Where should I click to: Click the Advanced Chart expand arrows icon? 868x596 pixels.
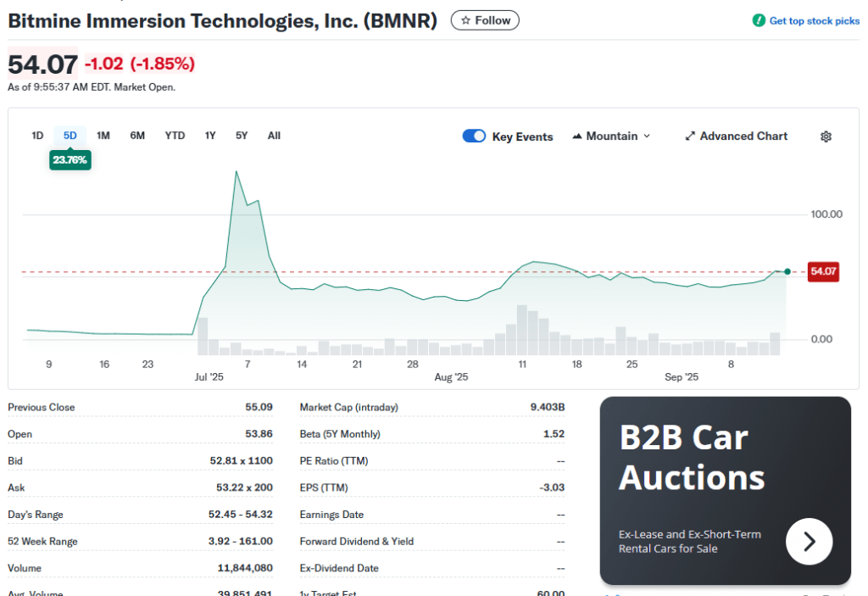690,136
